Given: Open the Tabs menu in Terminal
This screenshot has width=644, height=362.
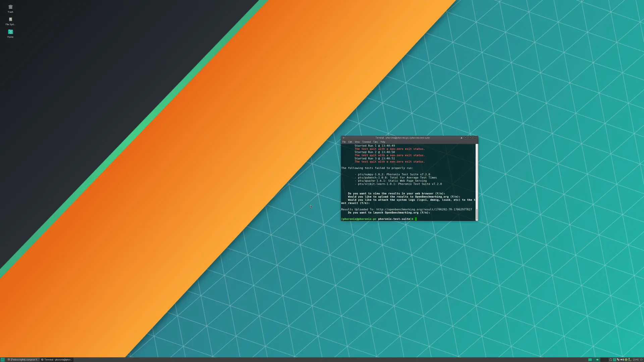Looking at the screenshot, I should tap(375, 142).
